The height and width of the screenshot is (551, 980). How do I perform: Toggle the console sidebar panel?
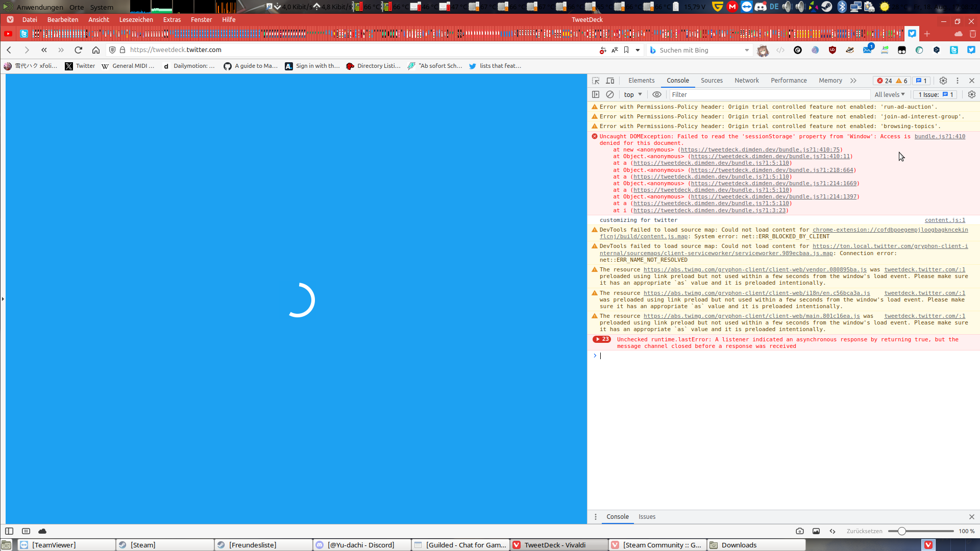[596, 94]
